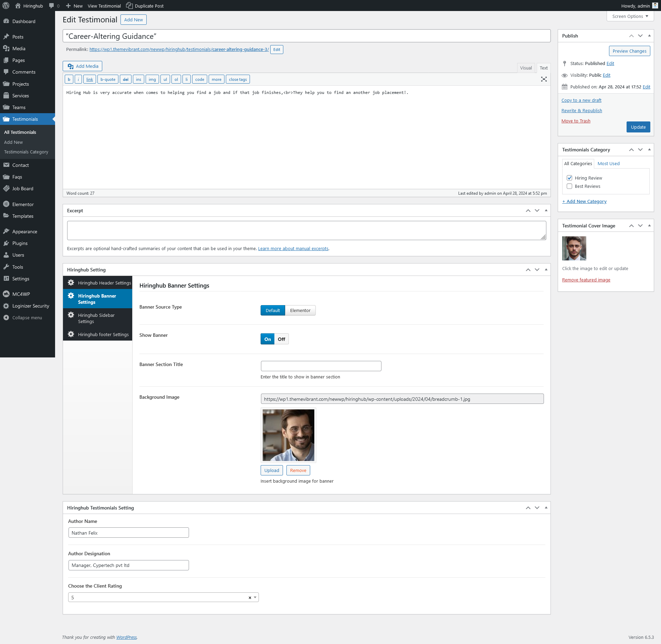Screen dimensions: 661x644
Task: Switch to the Visual editor tab
Action: click(x=526, y=68)
